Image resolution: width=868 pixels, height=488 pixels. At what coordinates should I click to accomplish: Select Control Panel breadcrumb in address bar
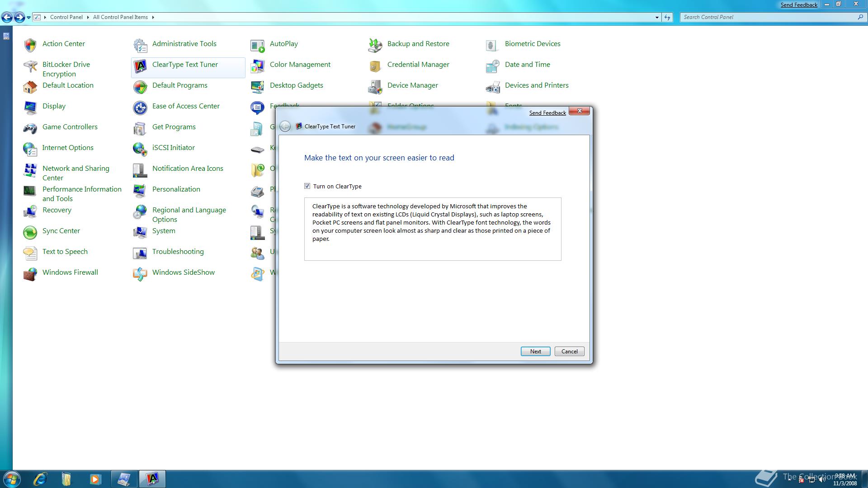[x=66, y=17]
